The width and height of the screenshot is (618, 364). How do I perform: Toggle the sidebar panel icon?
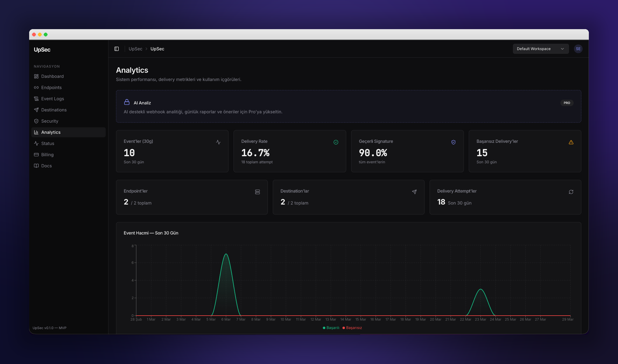point(117,49)
